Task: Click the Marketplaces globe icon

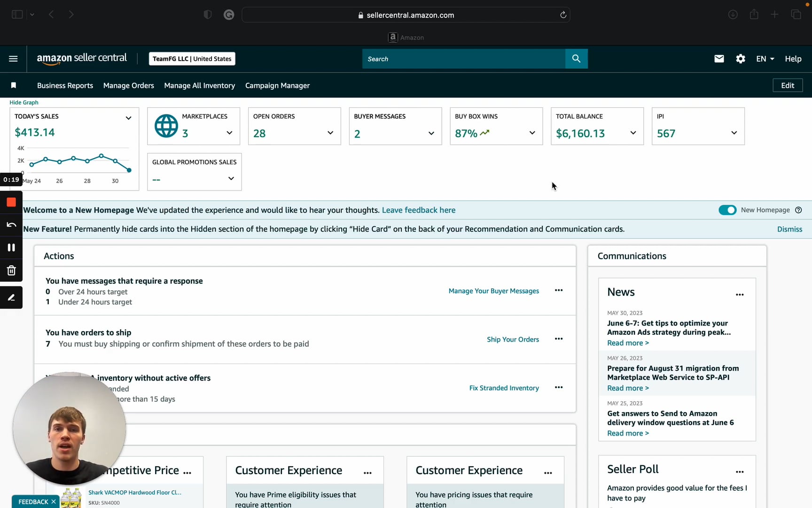Action: coord(166,126)
